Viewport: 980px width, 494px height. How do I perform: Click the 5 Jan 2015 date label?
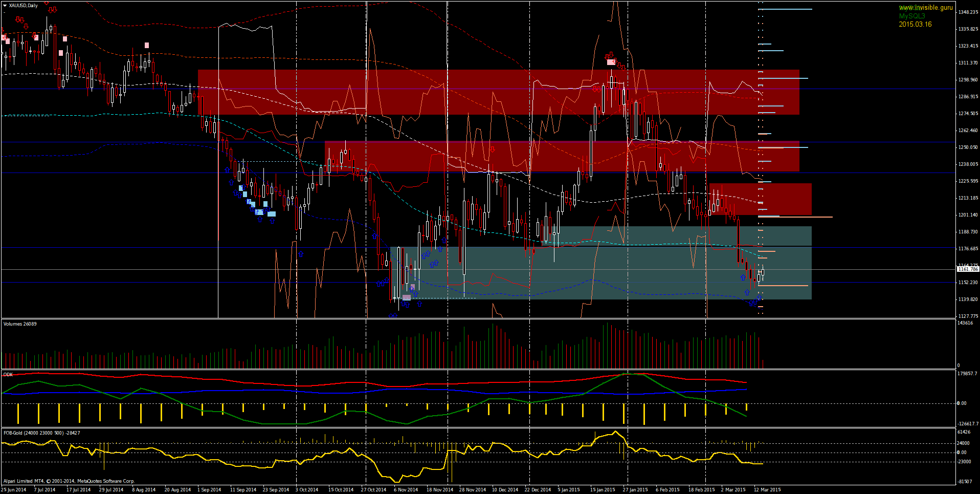569,490
